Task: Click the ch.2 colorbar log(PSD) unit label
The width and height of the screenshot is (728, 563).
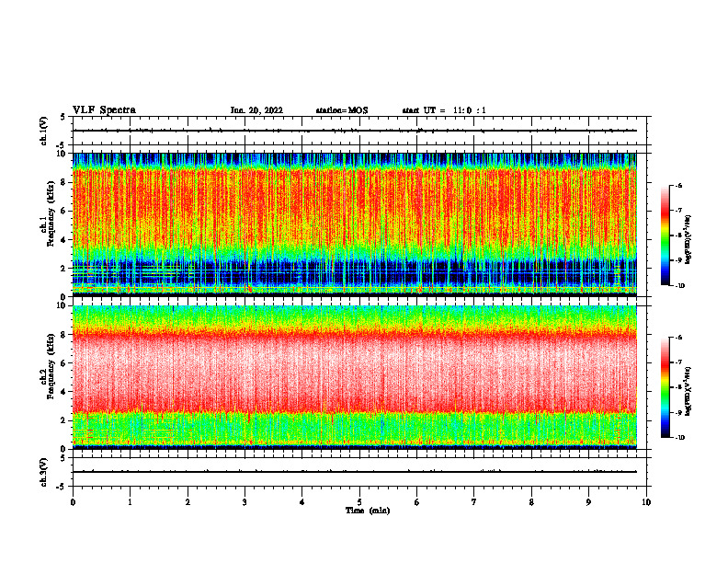Action: click(x=688, y=391)
